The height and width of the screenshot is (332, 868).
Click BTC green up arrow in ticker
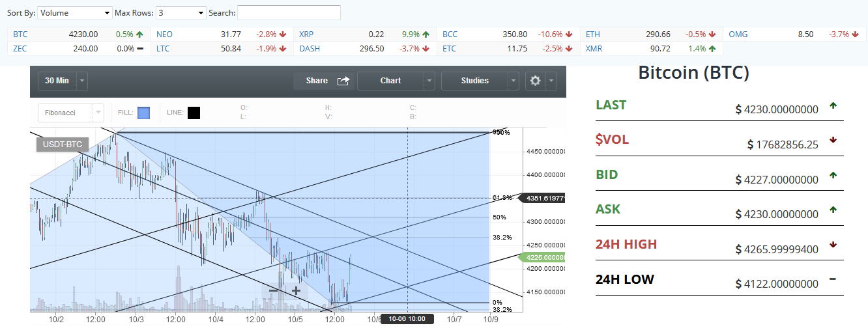pos(140,35)
